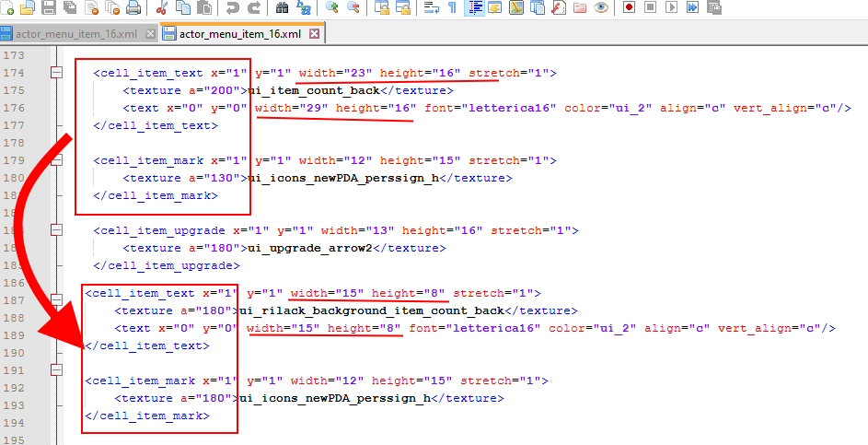This screenshot has height=445, width=868.
Task: Save the current file with the floppy icon
Action: pos(49,7)
